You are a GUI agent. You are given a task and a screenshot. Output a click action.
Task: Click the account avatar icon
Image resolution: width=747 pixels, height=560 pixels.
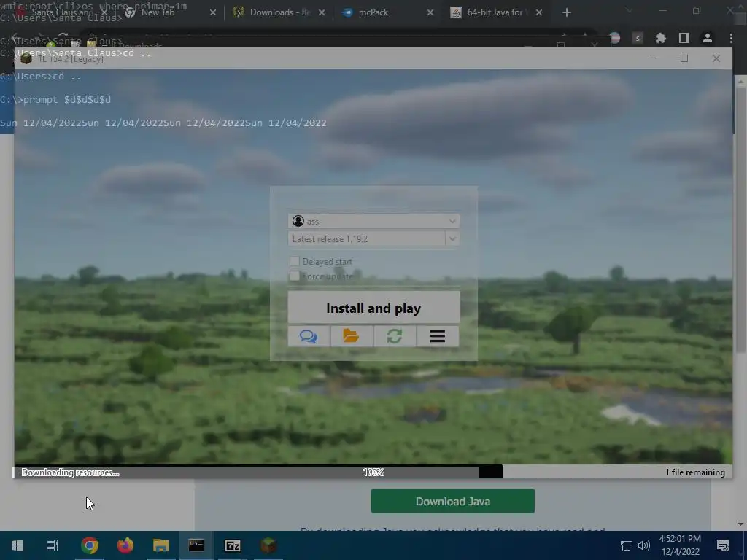(298, 221)
